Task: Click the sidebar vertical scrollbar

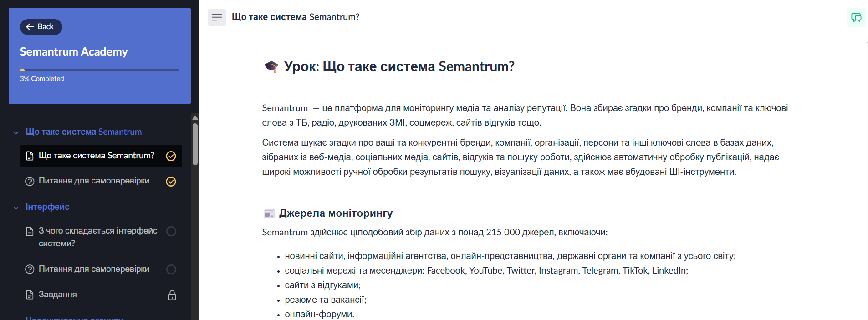Action: pos(195,144)
